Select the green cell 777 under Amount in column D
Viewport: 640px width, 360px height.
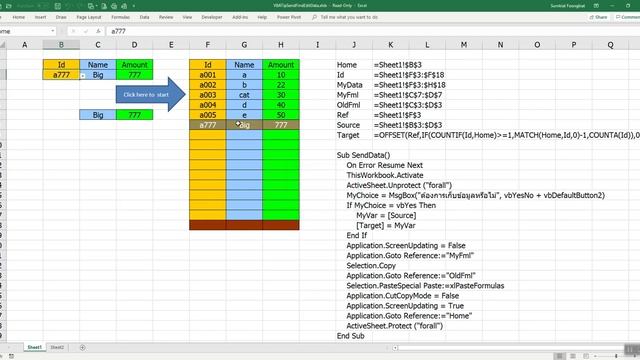coord(134,75)
